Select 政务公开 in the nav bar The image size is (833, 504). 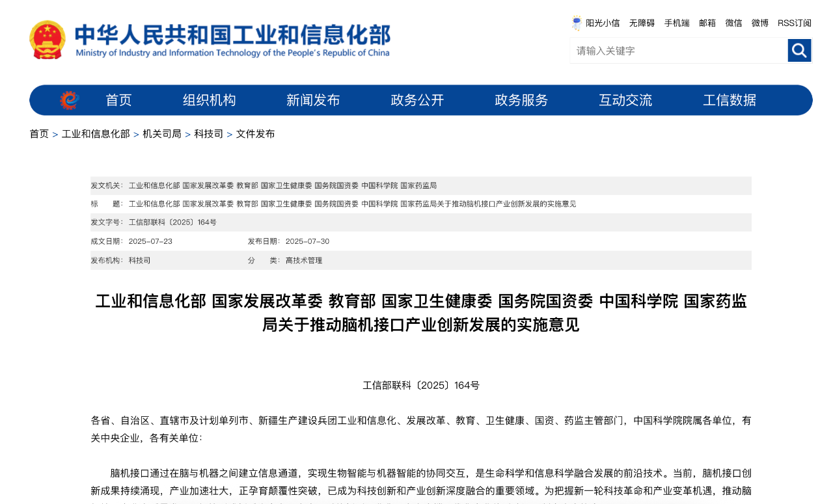tap(417, 100)
